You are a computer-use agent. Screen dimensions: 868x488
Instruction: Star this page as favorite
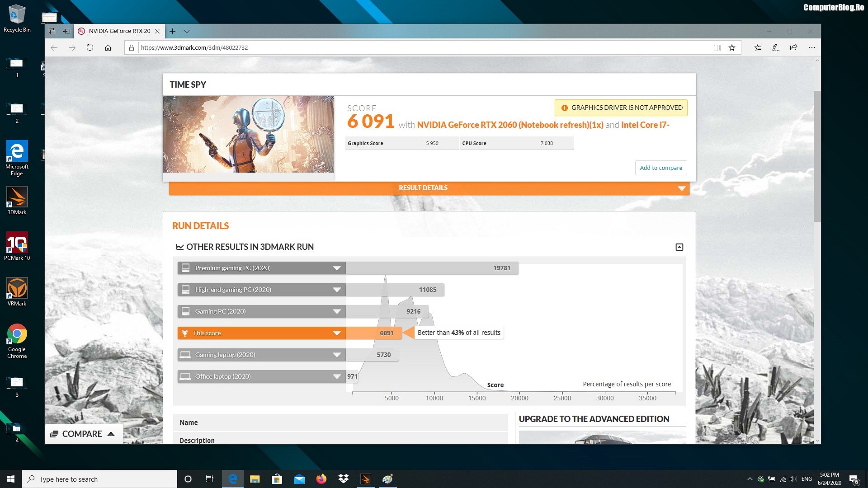[731, 47]
